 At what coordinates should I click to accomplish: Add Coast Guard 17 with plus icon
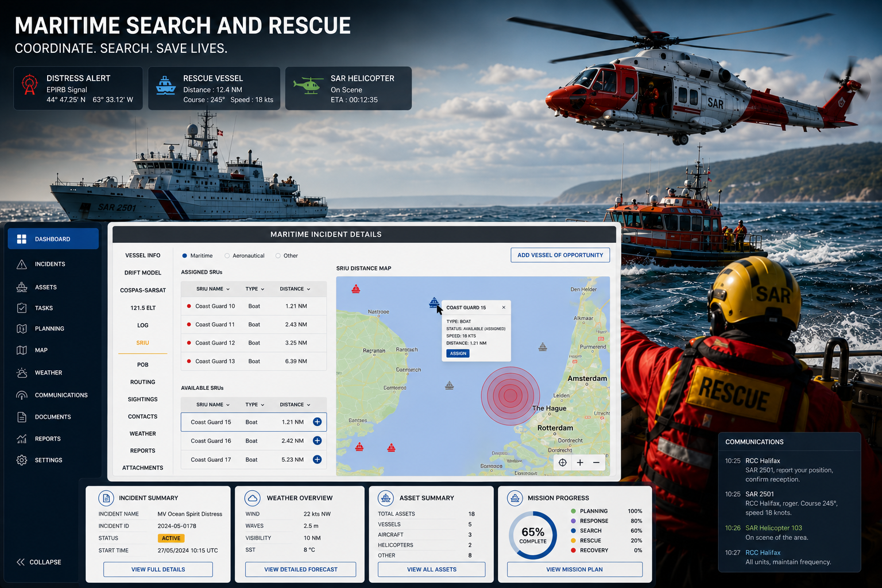317,459
